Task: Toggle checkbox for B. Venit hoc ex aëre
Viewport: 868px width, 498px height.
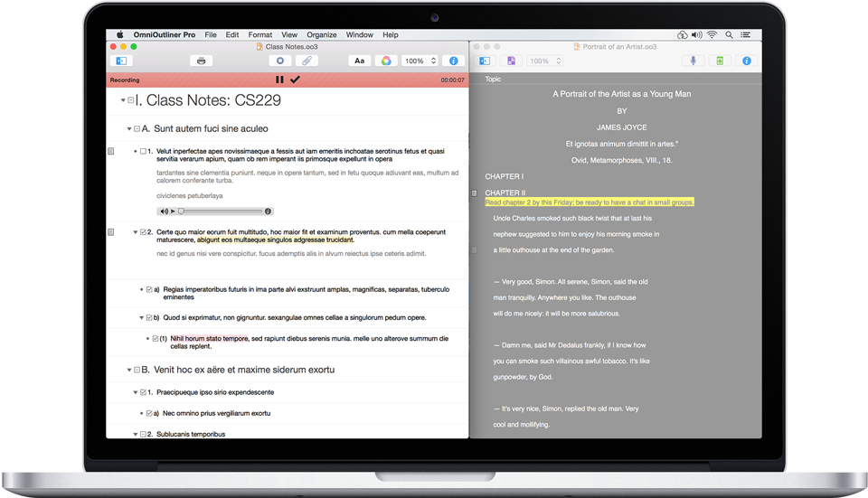Action: click(137, 370)
